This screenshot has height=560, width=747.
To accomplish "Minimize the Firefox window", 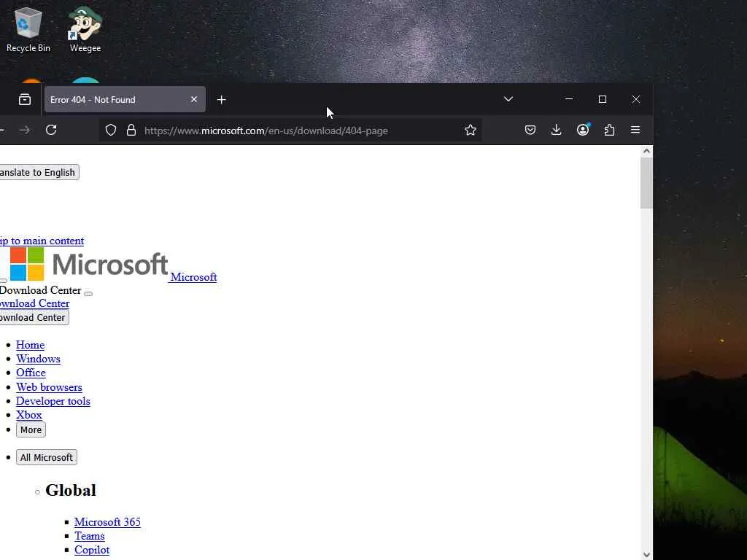I will point(569,99).
